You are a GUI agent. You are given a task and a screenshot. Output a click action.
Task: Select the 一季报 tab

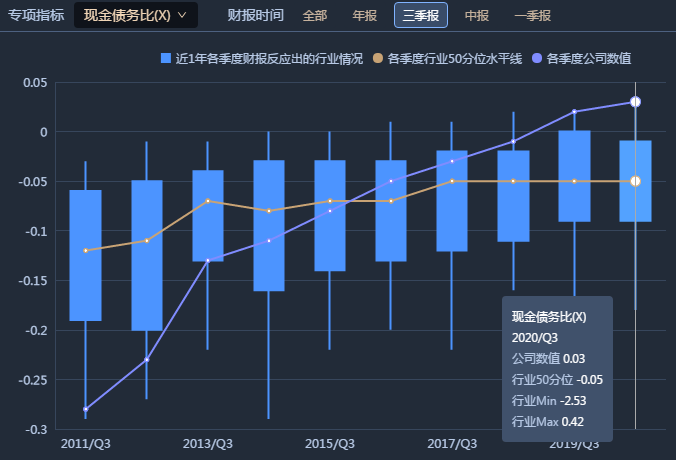533,15
